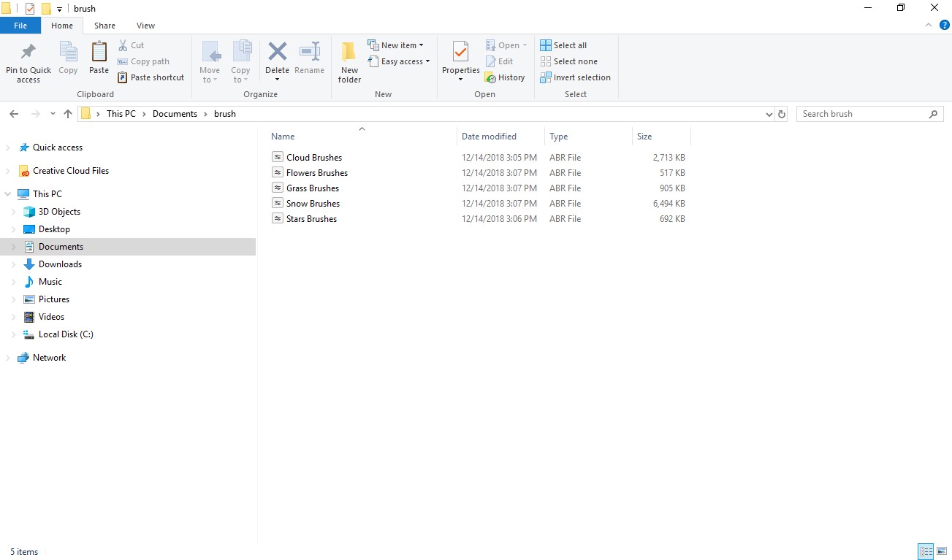Click Select all in the ribbon
Image resolution: width=952 pixels, height=560 pixels.
click(x=563, y=45)
